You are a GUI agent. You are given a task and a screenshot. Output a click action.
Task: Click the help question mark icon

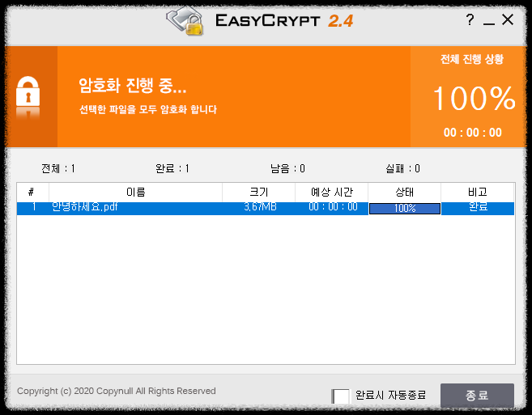tap(470, 19)
